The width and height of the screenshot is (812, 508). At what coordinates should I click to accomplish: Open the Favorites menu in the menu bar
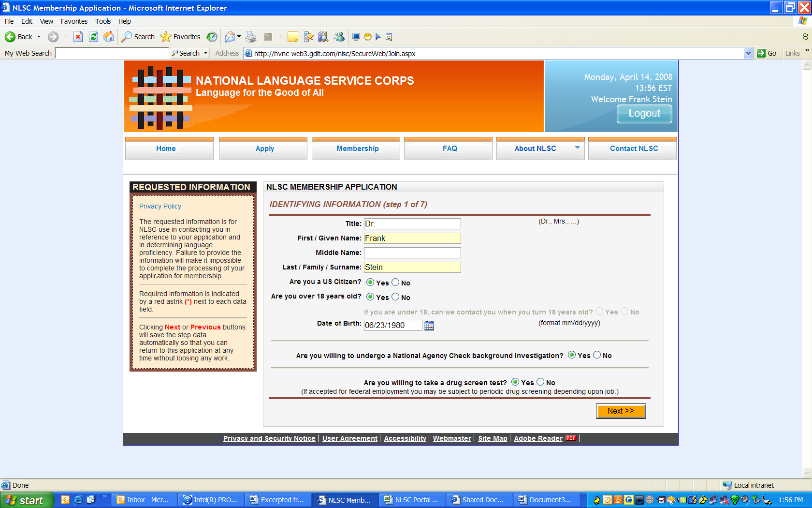[74, 21]
